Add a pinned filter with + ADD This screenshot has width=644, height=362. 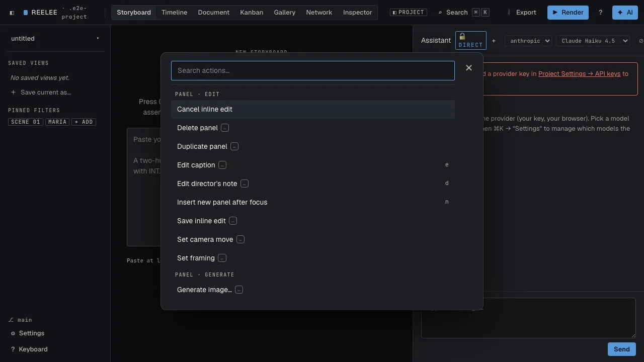[x=84, y=122]
